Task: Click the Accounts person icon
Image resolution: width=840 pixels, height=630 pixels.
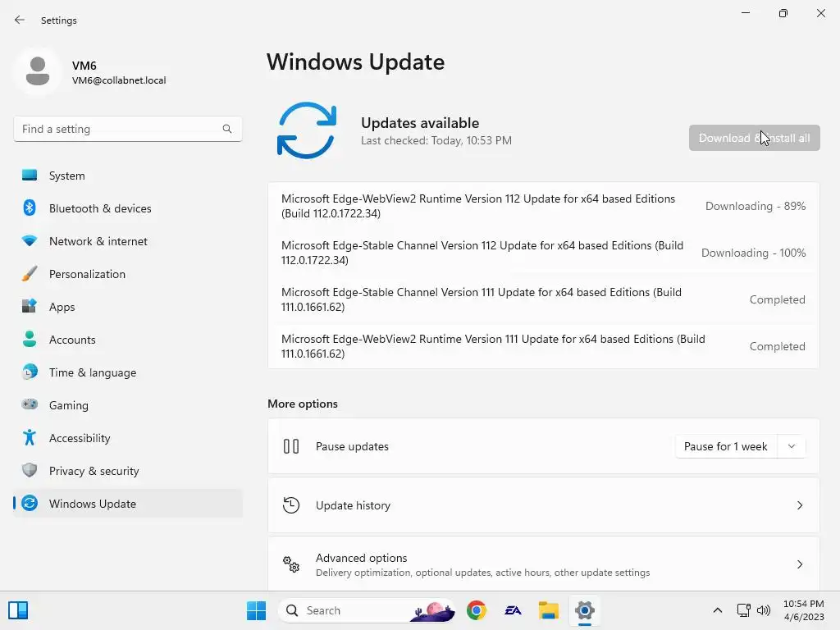Action: tap(30, 339)
